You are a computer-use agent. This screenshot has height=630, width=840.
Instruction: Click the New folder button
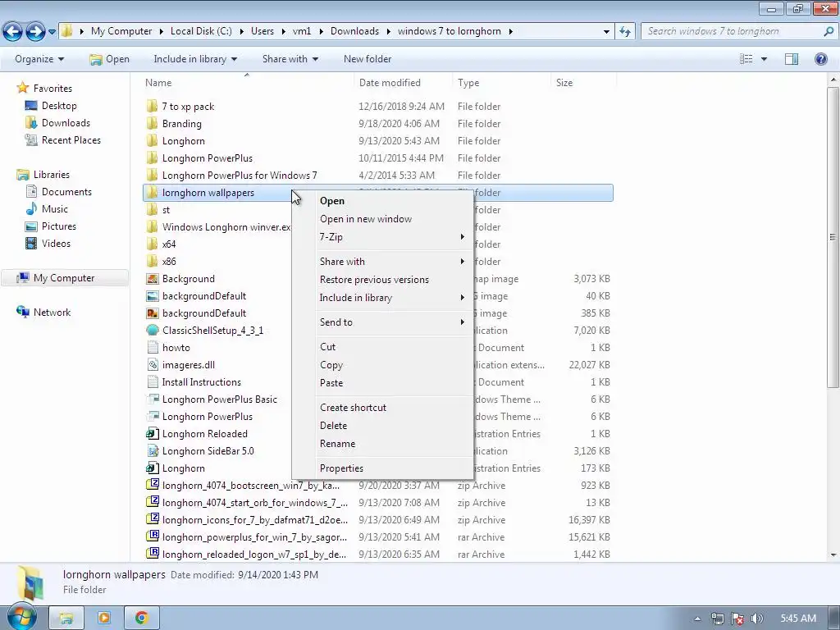coord(367,59)
